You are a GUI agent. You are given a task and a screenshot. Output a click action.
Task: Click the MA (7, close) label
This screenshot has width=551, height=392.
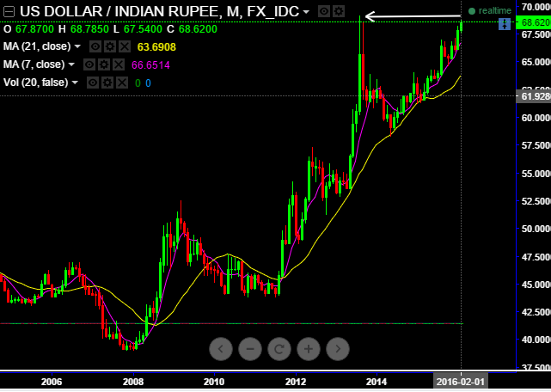34,64
